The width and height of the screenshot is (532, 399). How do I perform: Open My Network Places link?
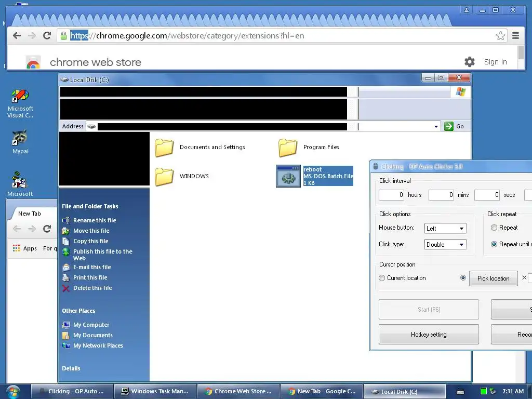[98, 345]
